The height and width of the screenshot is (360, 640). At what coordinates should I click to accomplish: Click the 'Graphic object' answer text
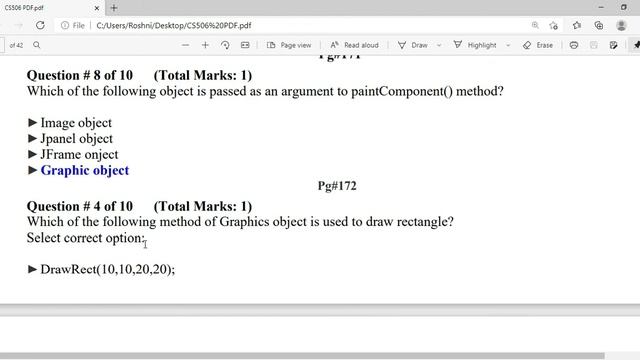pos(84,170)
